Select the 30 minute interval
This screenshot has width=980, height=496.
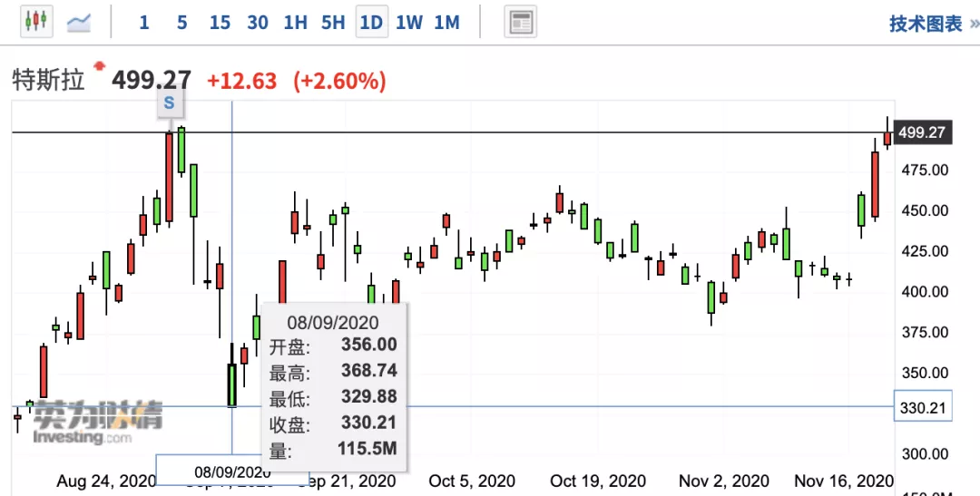click(258, 23)
